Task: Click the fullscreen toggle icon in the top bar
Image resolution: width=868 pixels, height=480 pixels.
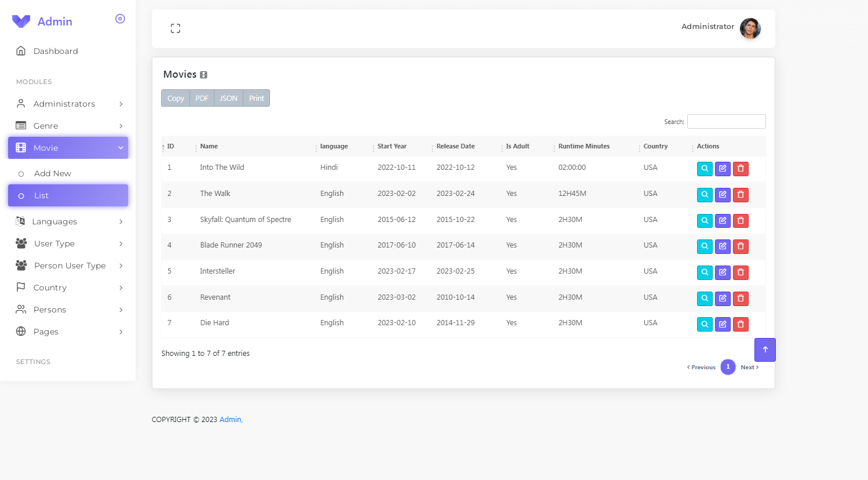Action: click(176, 28)
